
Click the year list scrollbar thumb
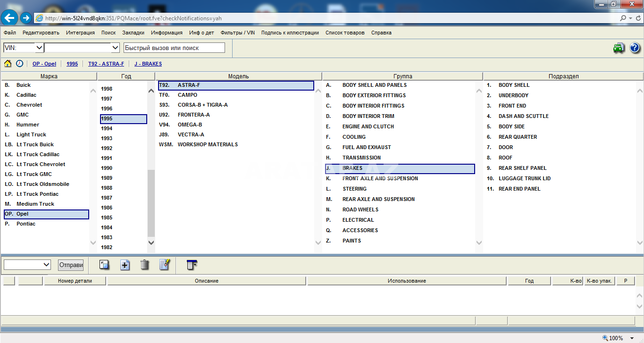151,203
